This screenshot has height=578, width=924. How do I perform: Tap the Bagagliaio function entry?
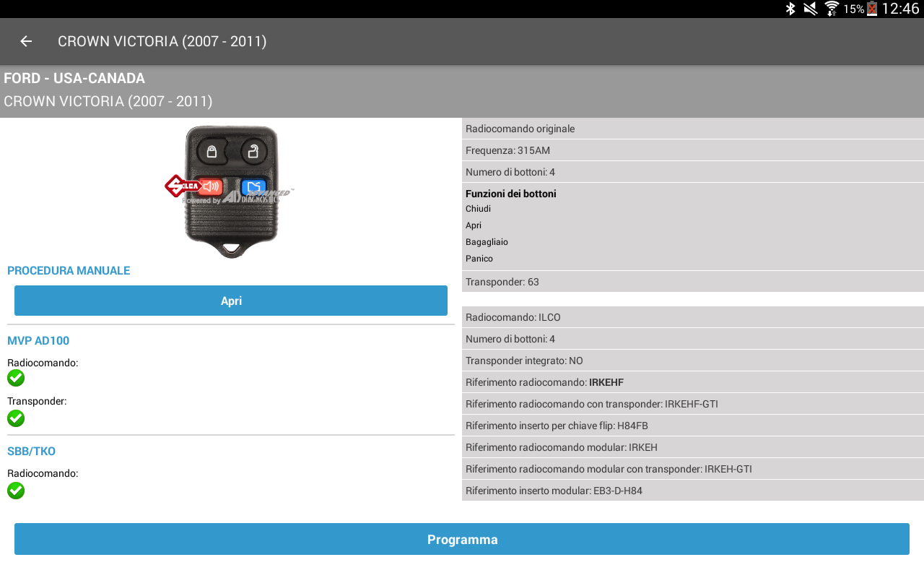487,242
